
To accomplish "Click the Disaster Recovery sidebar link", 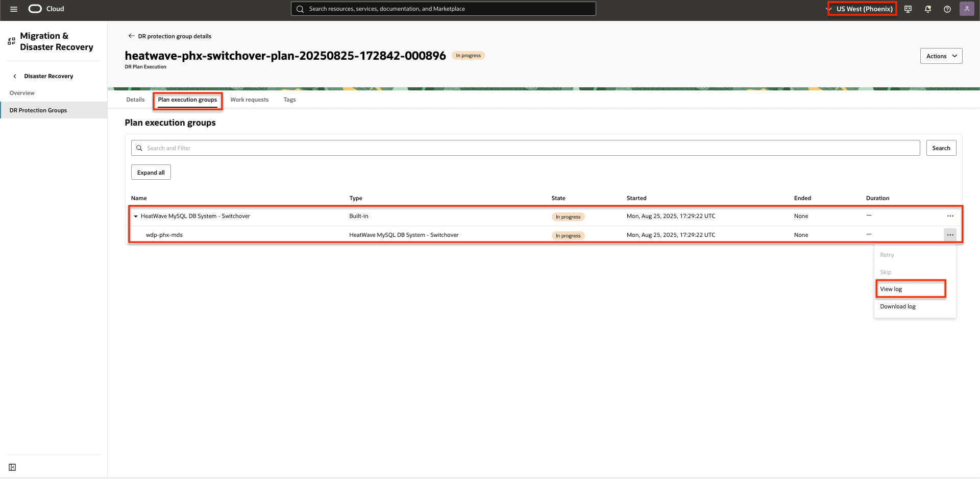I will (48, 76).
